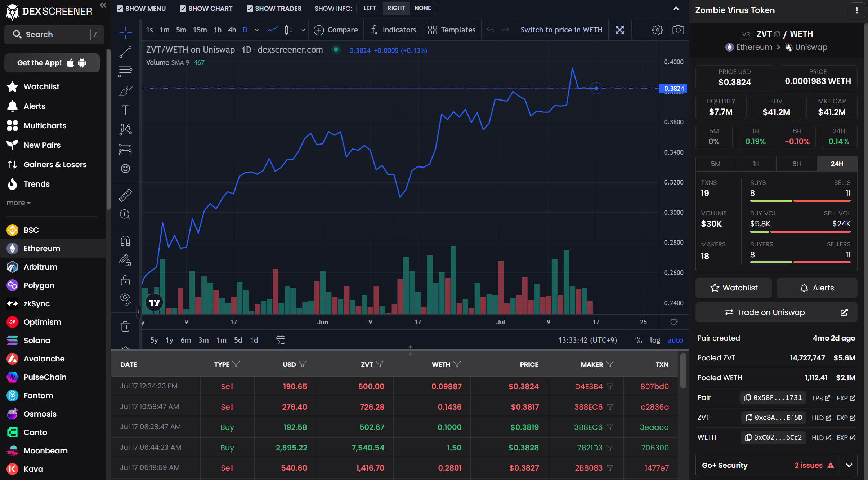868x480 pixels.
Task: Open the timeframe interval dropdown arrow
Action: (257, 30)
